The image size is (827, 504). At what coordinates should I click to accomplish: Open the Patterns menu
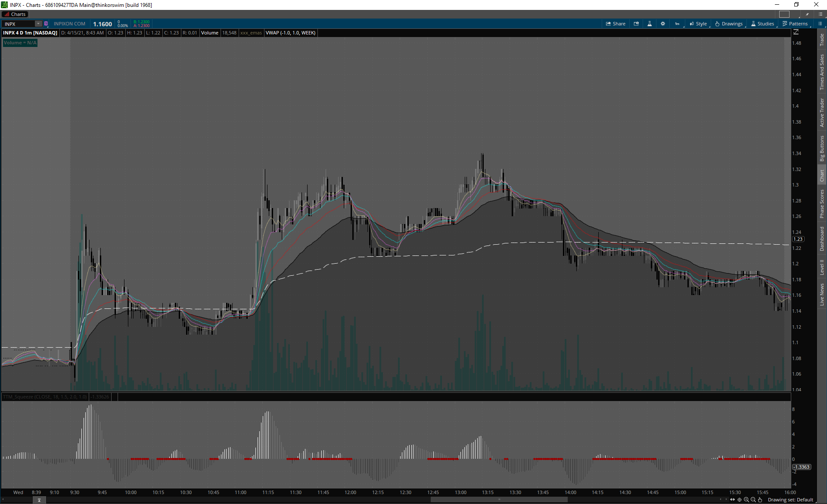(795, 24)
